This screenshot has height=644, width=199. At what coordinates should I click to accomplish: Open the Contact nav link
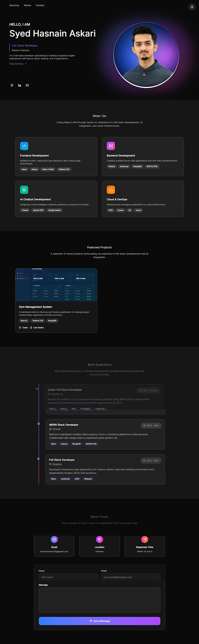pyautogui.click(x=40, y=5)
